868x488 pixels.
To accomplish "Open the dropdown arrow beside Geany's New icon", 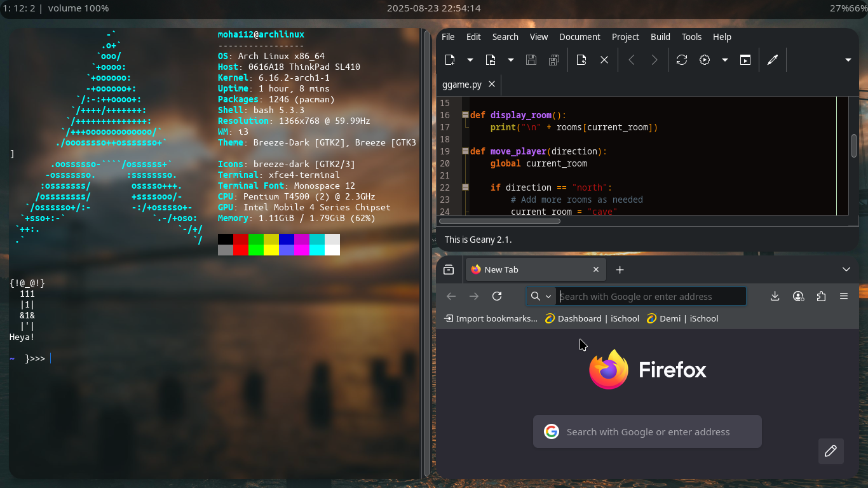I will point(470,60).
